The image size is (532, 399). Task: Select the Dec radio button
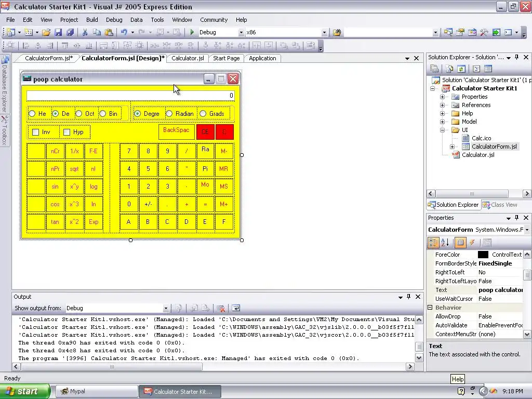coord(55,114)
